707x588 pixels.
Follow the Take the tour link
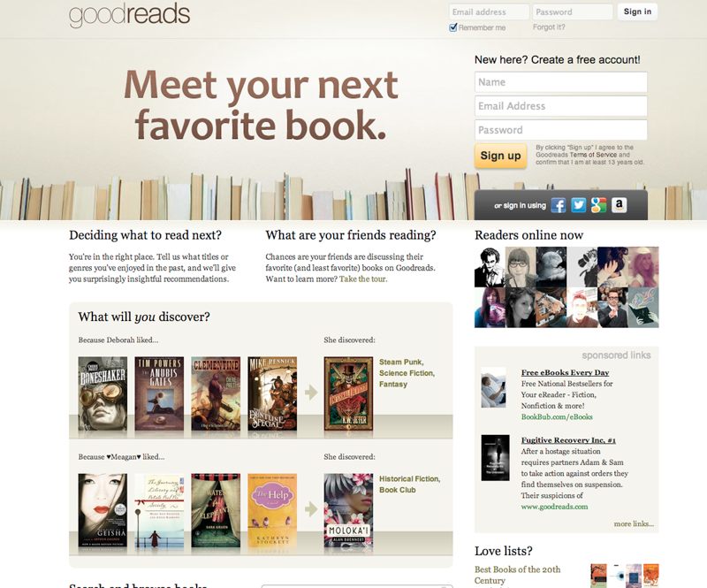363,279
